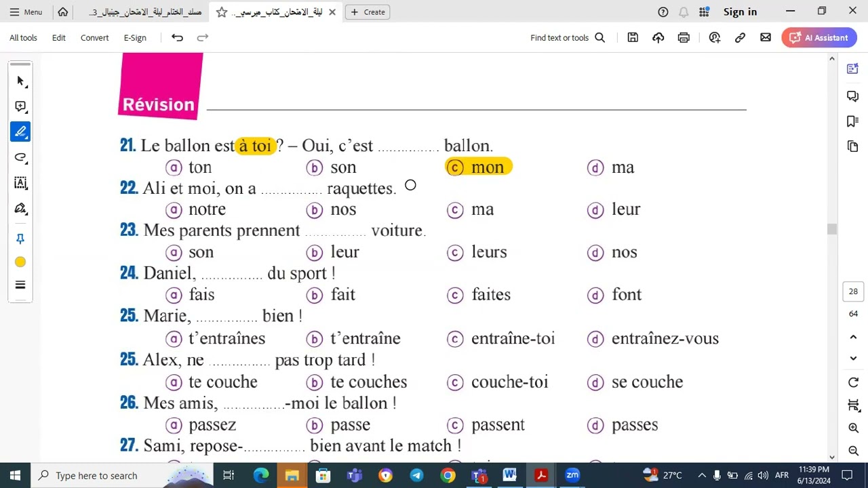Star the current document tab

pyautogui.click(x=222, y=12)
